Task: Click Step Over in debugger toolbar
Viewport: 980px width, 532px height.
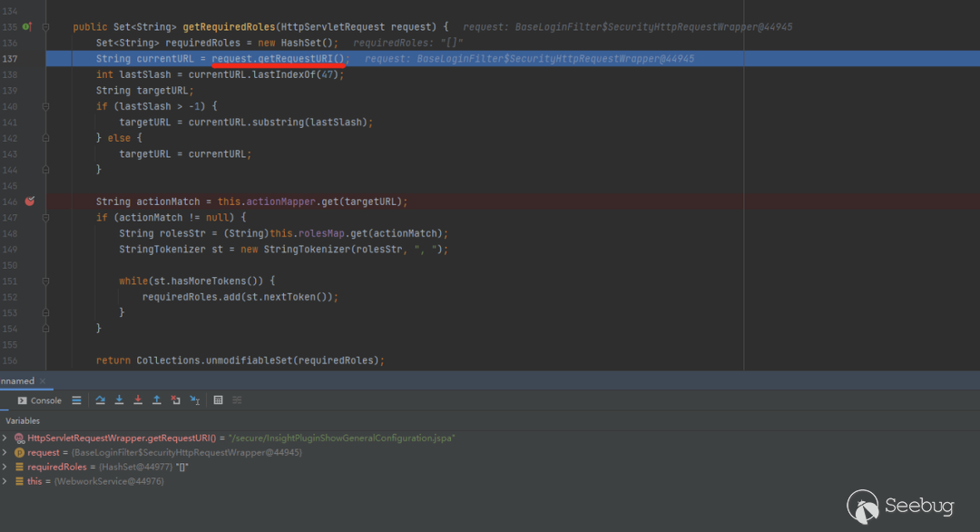Action: (x=100, y=400)
